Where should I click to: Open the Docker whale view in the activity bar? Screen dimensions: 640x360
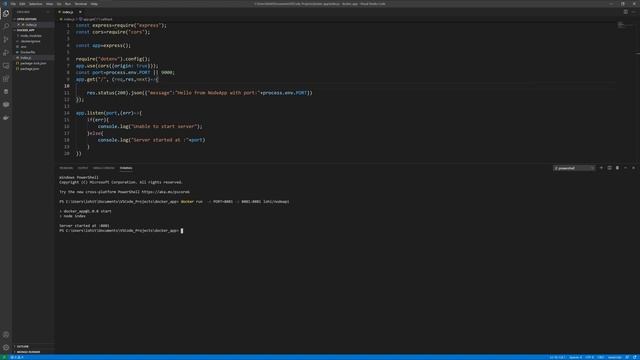pyautogui.click(x=6, y=118)
